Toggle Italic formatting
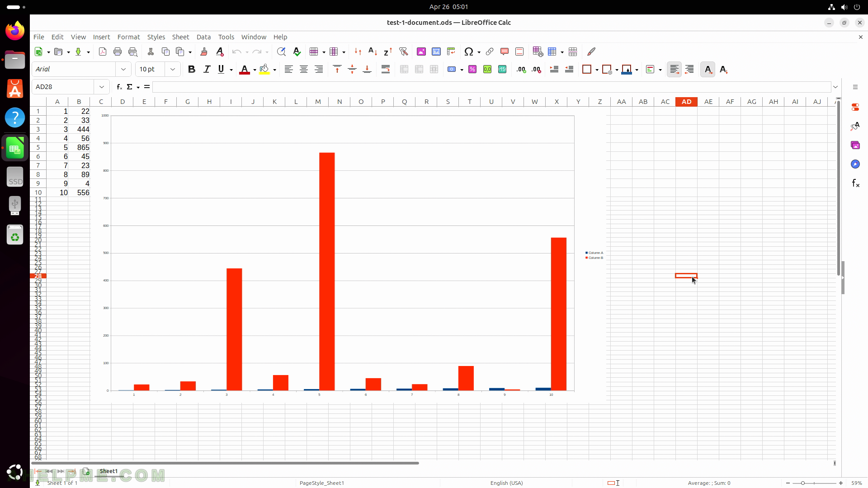 [207, 69]
